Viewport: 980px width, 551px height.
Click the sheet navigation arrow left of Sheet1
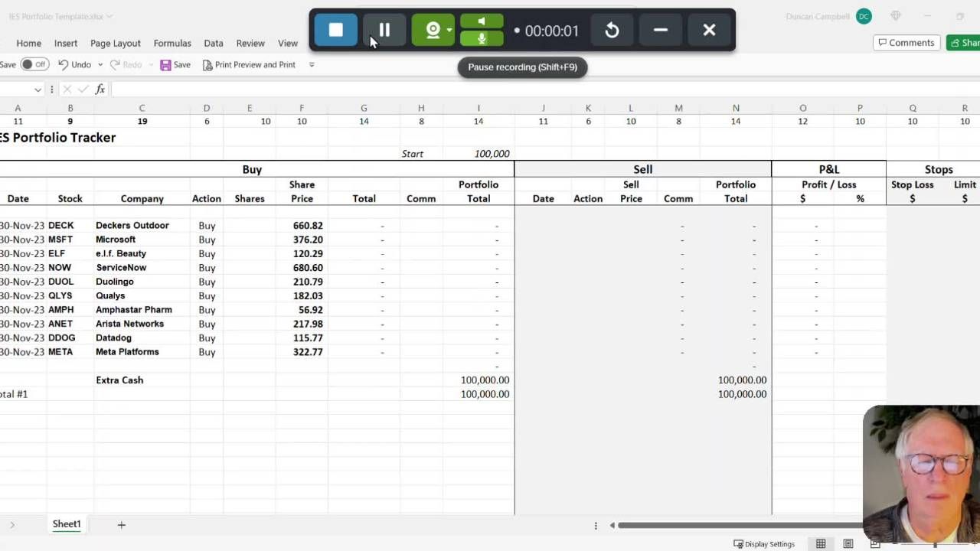[12, 525]
